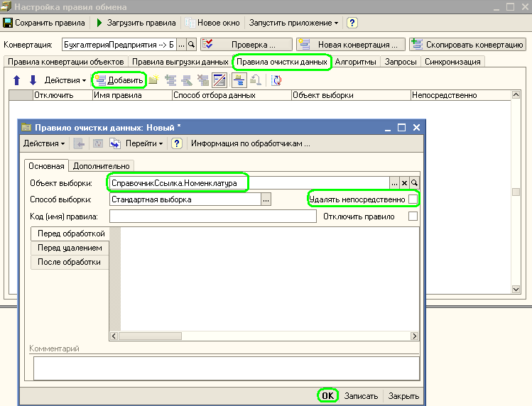Confirm the rule with the OK button
Viewport: 532px width, 406px height.
327,395
